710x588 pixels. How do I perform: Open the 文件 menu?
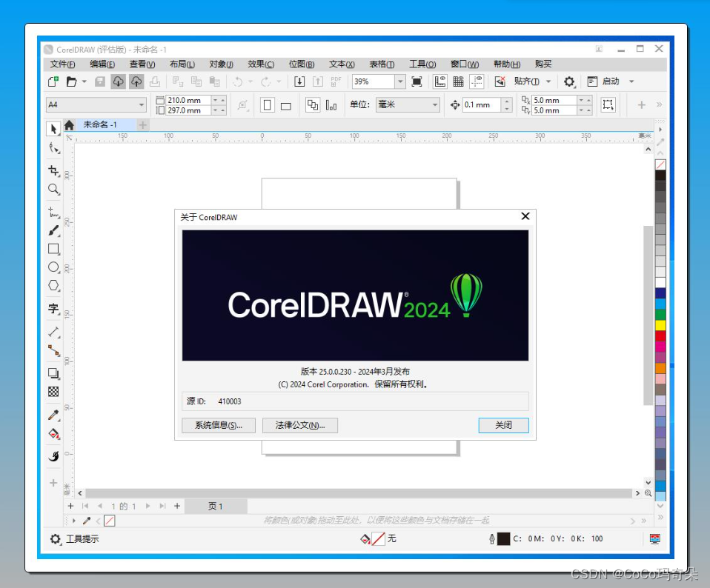62,64
